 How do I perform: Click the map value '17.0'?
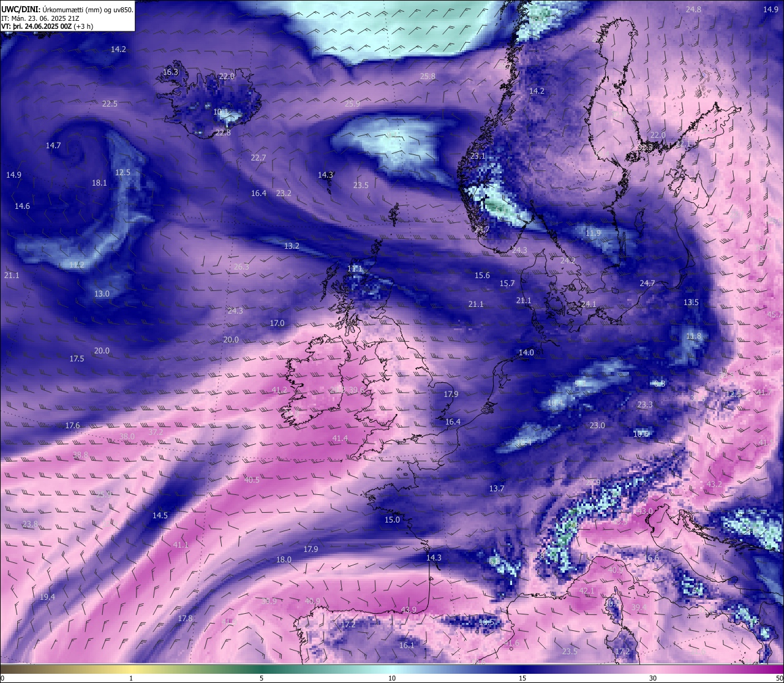pos(277,323)
